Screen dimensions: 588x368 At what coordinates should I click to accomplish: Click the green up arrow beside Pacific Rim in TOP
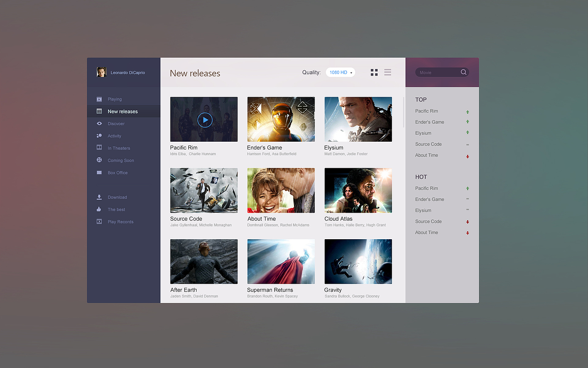(468, 112)
